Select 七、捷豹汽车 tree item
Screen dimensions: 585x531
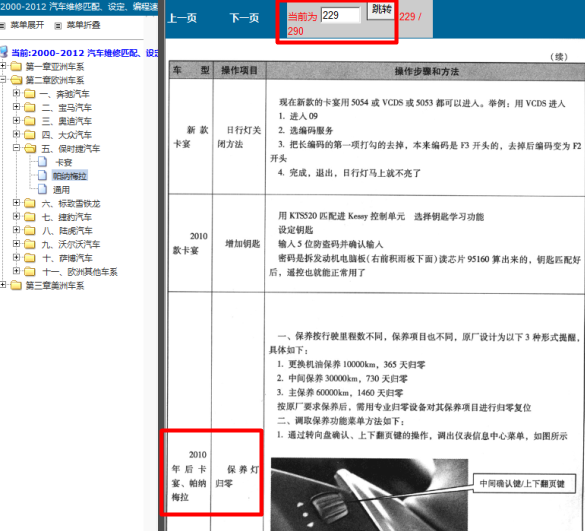click(66, 217)
